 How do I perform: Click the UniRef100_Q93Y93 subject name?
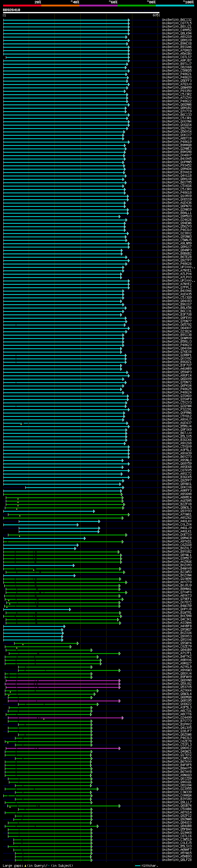(x=177, y=511)
